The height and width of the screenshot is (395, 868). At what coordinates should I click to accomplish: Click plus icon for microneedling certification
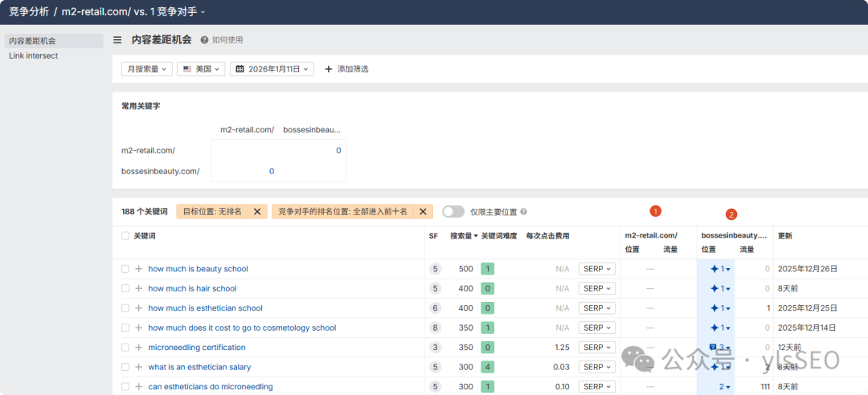138,348
